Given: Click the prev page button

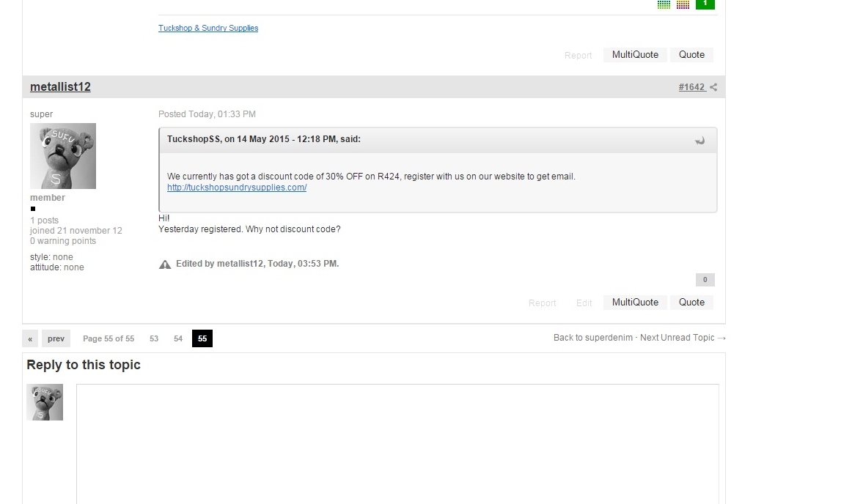Looking at the screenshot, I should pos(56,338).
